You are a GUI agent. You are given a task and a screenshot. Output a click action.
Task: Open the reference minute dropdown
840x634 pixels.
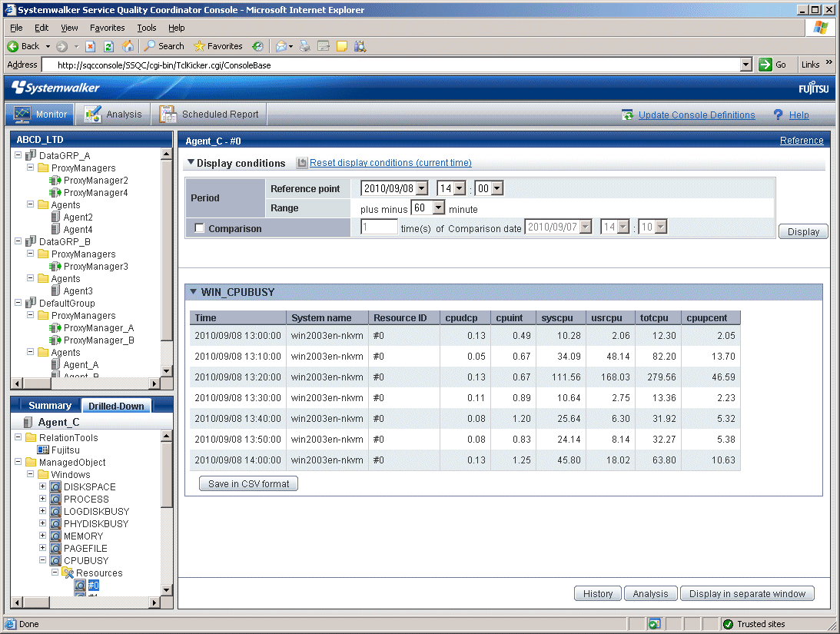tap(497, 188)
